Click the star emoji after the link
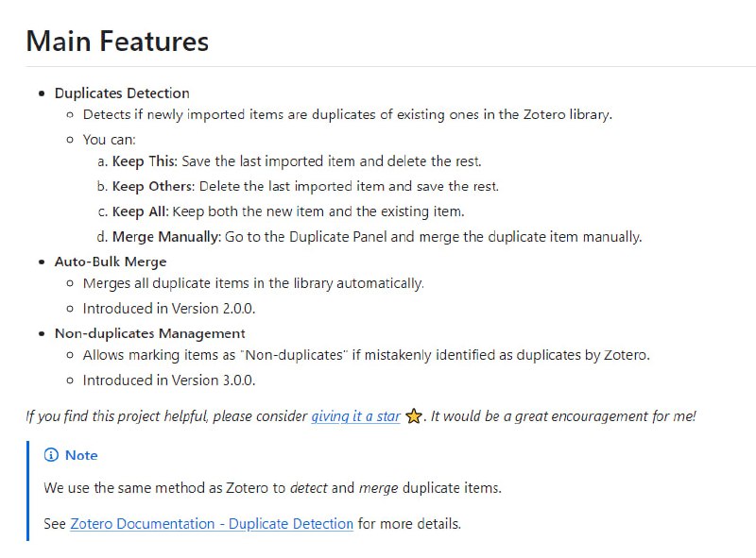 click(413, 416)
